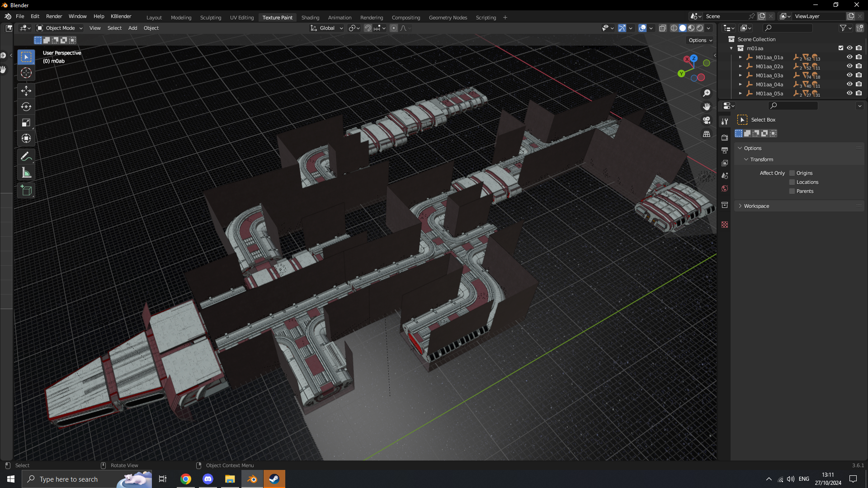Switch orthographic/perspective view grid icon
The height and width of the screenshot is (488, 868).
click(x=707, y=134)
